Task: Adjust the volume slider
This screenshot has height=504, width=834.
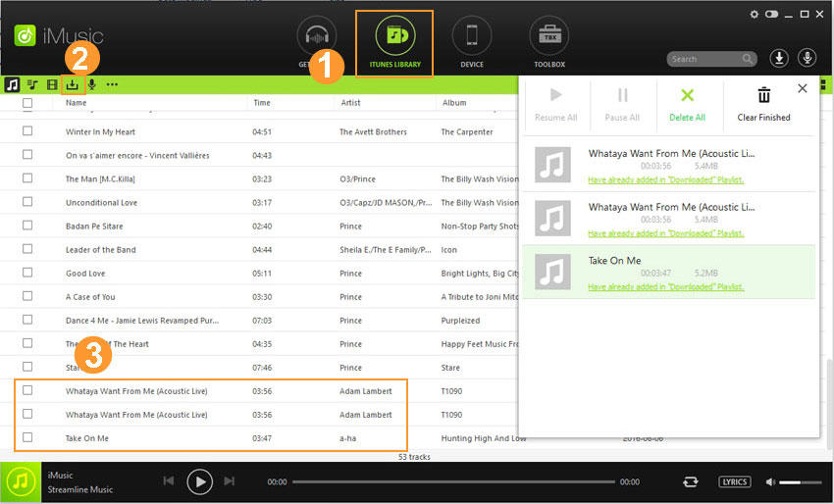Action: [x=800, y=482]
